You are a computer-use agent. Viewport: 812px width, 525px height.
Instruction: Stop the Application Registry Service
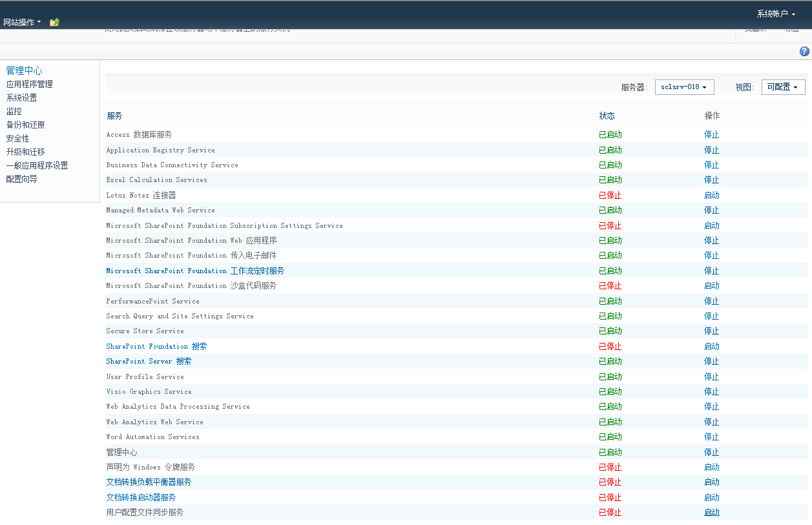pyautogui.click(x=711, y=150)
